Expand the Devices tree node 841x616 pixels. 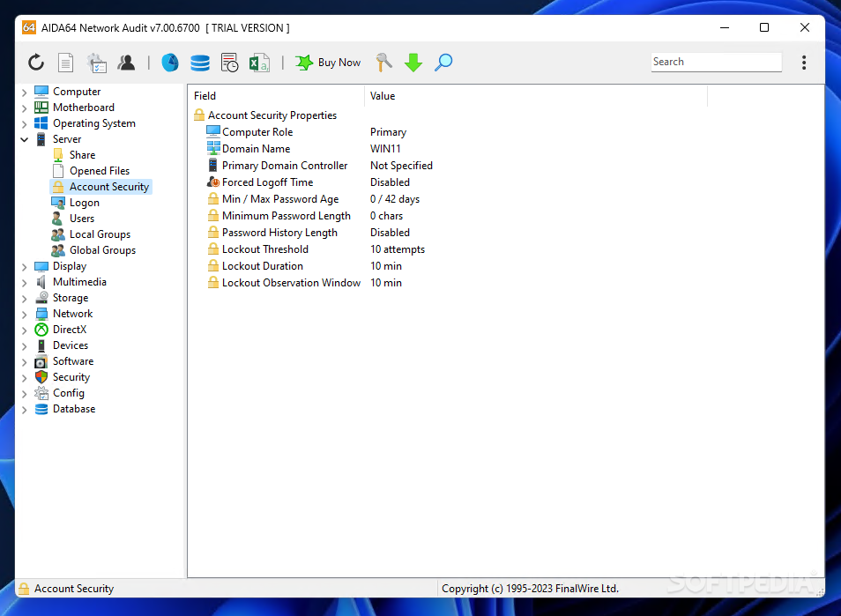(24, 345)
